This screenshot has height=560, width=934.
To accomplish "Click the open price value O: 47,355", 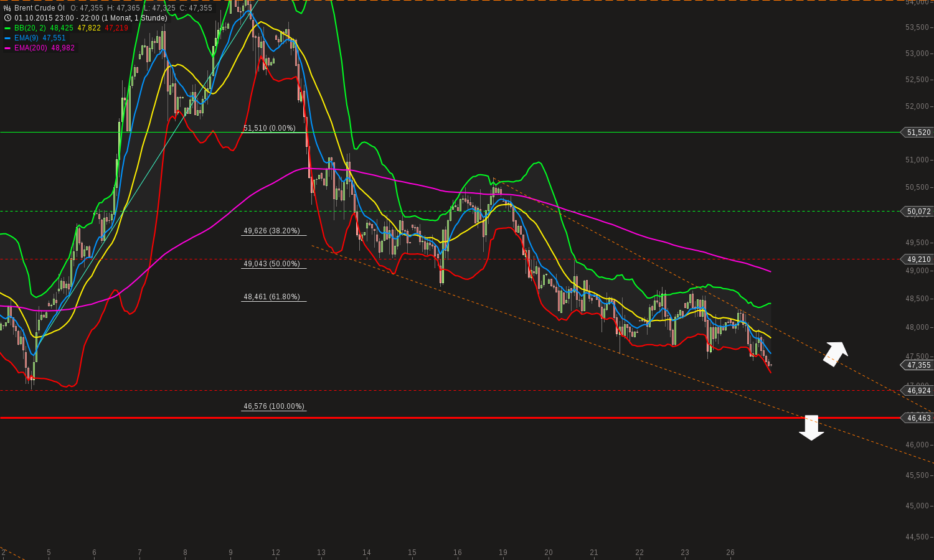I will pos(87,8).
